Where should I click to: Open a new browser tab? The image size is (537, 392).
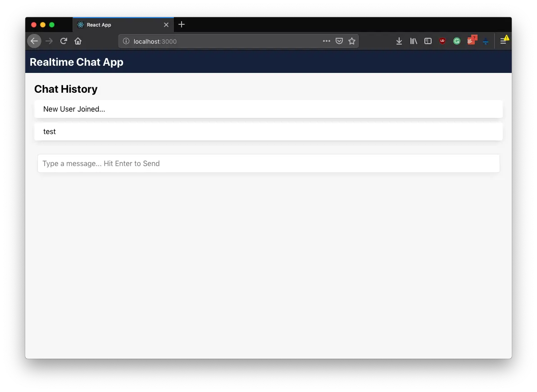tap(182, 24)
